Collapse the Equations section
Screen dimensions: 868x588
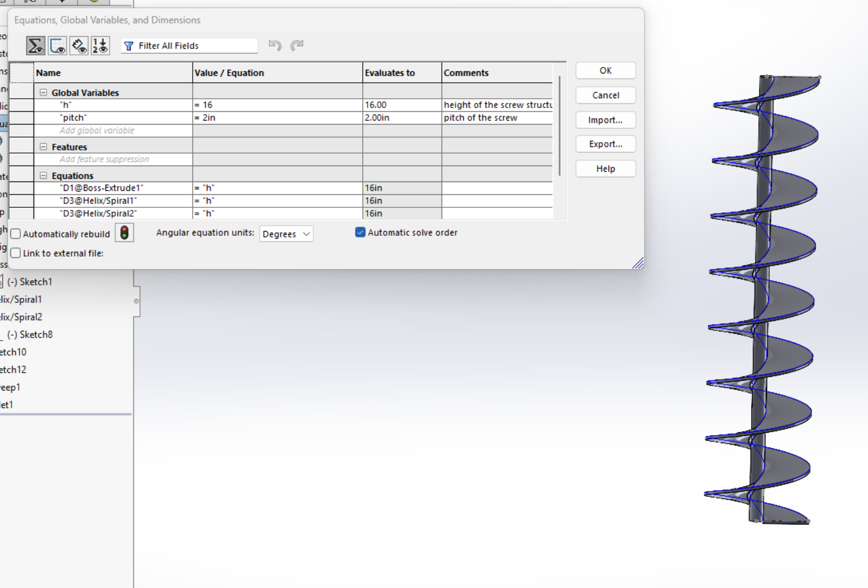[43, 176]
